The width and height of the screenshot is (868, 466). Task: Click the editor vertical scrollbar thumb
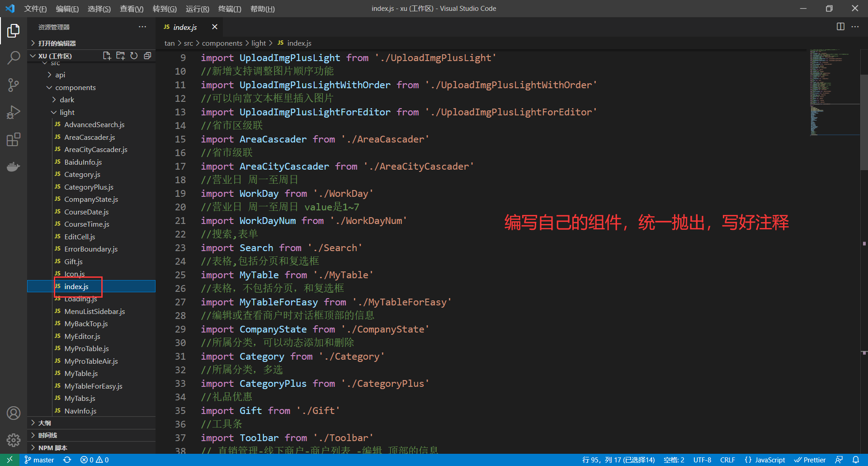coord(864,122)
